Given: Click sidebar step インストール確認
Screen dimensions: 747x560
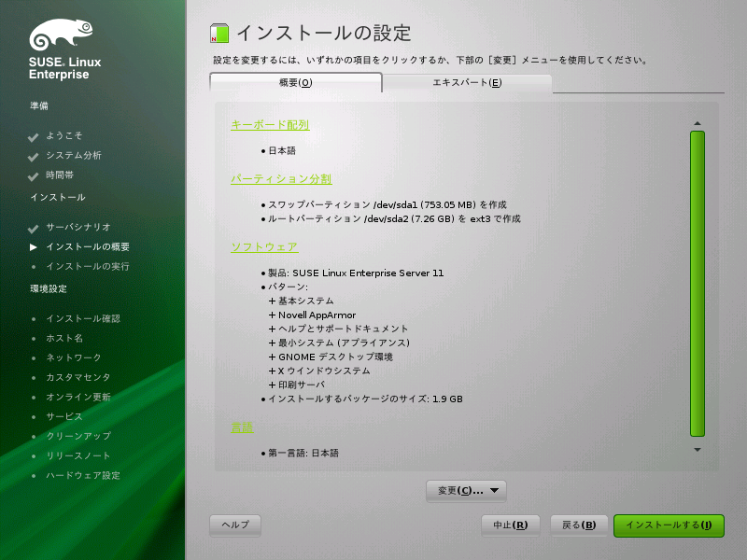Looking at the screenshot, I should [83, 318].
